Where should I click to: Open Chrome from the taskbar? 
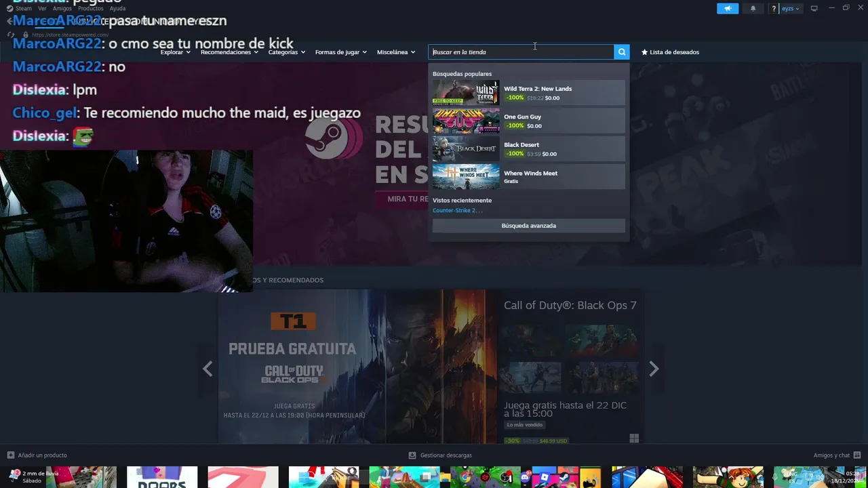coord(465,477)
